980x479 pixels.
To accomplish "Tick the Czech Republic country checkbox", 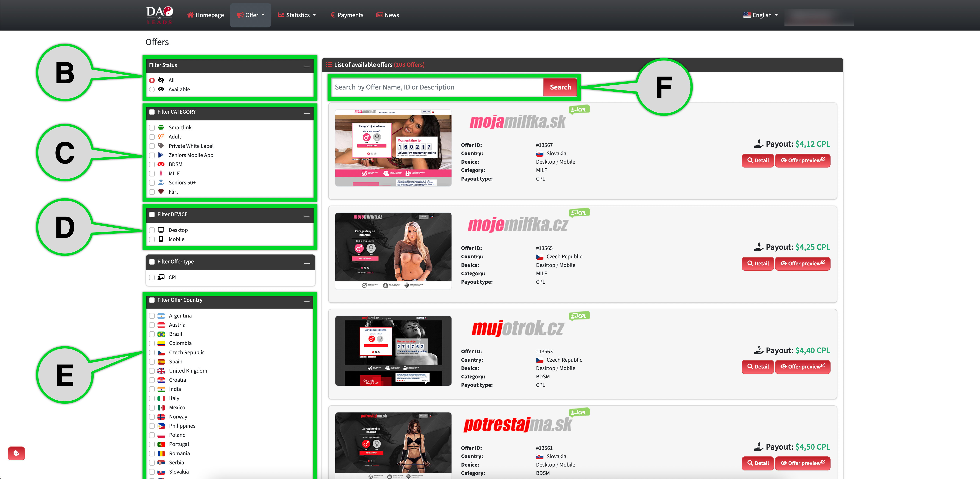I will pos(152,353).
